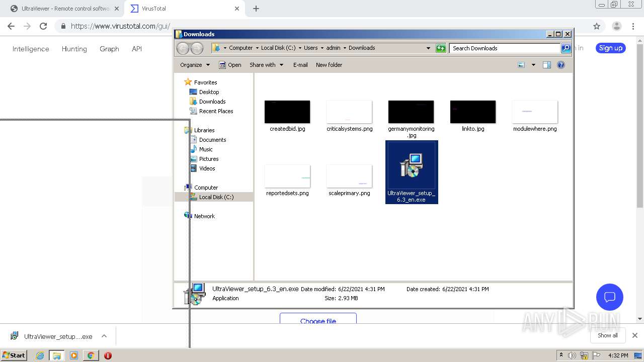Select scaleprimary.png file
This screenshot has width=644, height=362.
point(349,176)
